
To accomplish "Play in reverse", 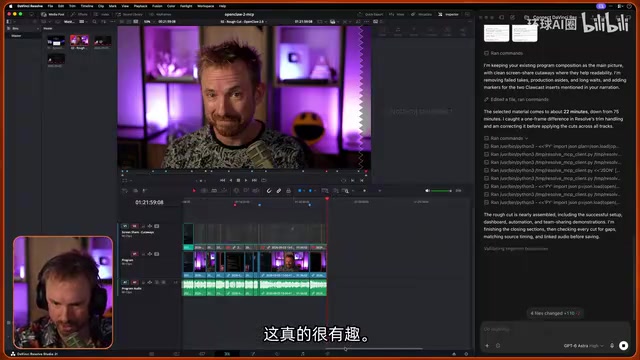I will 231,180.
